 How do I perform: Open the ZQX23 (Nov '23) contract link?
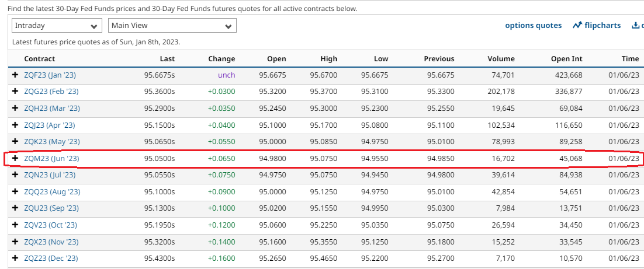coord(51,242)
